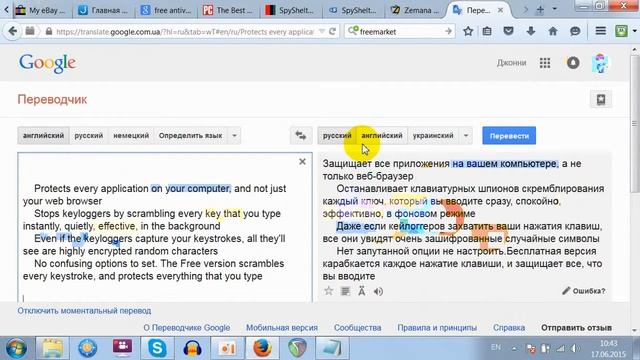The image size is (640, 360).
Task: Open the downloads arrow icon
Action: point(531,31)
